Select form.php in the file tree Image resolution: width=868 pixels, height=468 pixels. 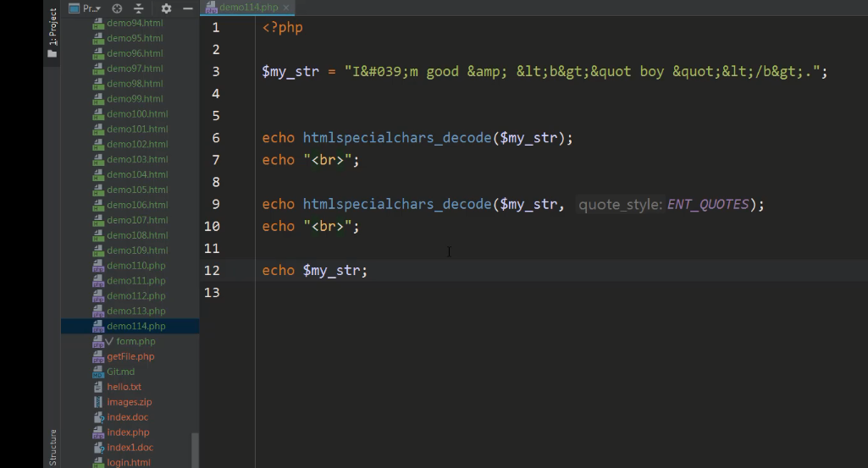(x=135, y=341)
